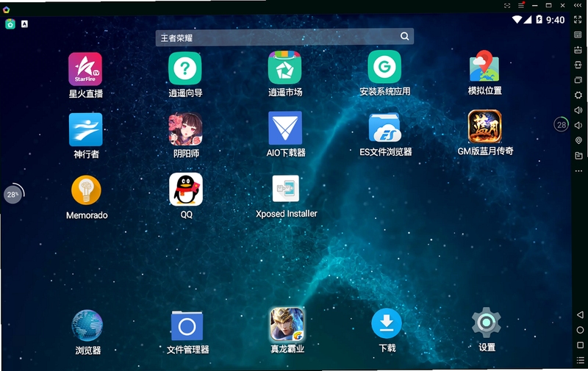
Task: Open the ES文件浏览器 app
Action: point(384,127)
